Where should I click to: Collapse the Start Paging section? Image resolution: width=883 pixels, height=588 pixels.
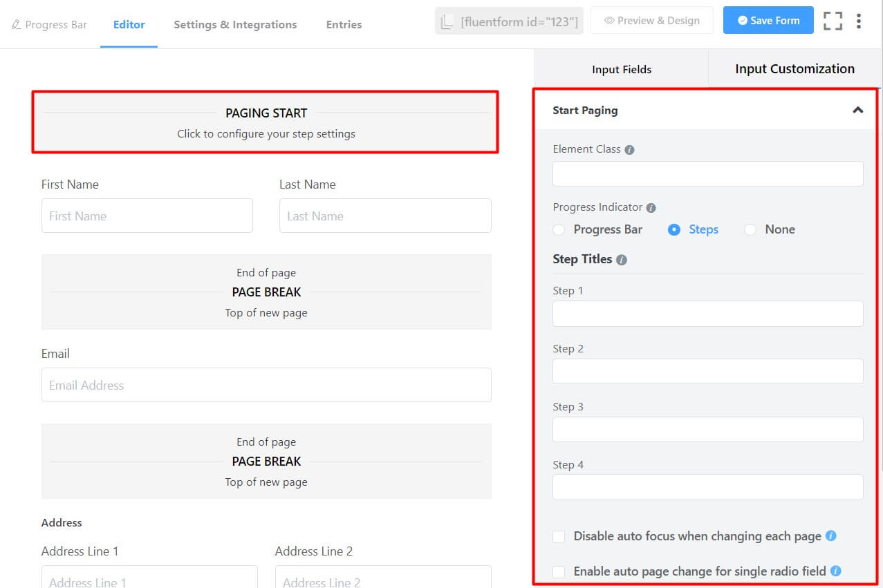pyautogui.click(x=857, y=109)
